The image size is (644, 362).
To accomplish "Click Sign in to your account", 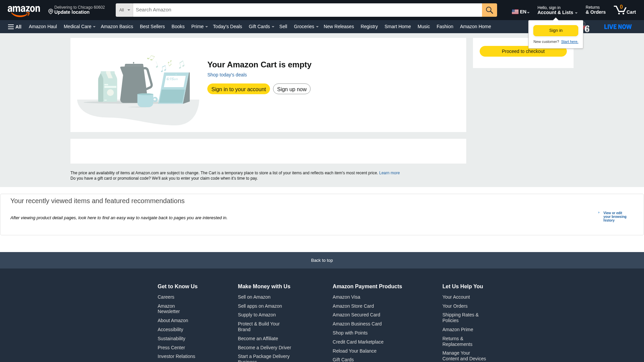I will click(x=238, y=89).
